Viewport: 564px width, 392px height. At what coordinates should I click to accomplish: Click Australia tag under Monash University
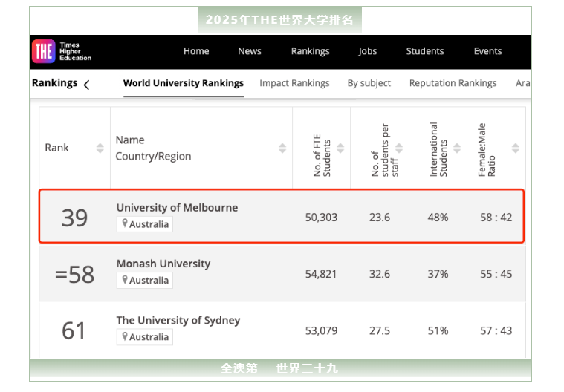[145, 280]
